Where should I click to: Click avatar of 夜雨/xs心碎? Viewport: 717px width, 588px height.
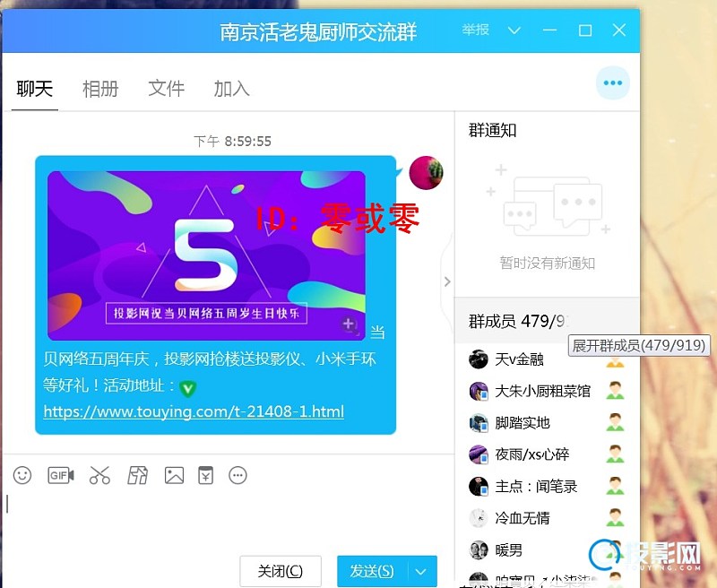point(479,454)
